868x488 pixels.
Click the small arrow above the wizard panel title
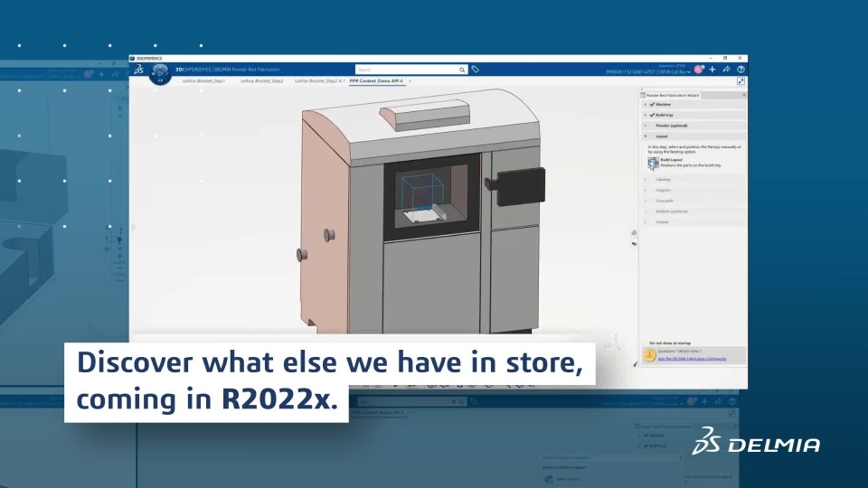pos(642,89)
